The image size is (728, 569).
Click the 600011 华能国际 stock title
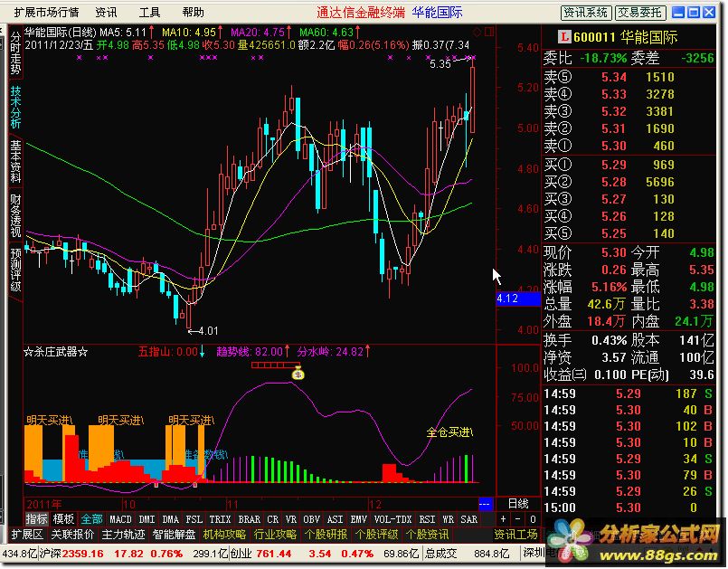pos(626,37)
